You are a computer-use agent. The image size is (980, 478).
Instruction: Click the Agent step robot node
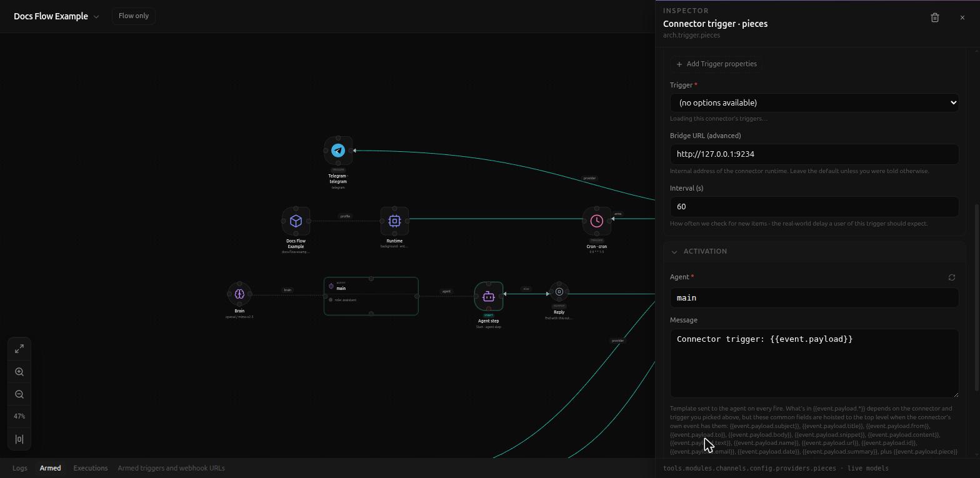click(x=489, y=296)
